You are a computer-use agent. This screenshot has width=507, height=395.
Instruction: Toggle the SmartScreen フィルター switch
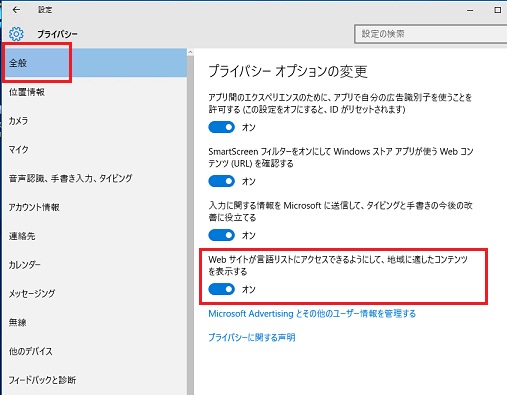coord(222,181)
